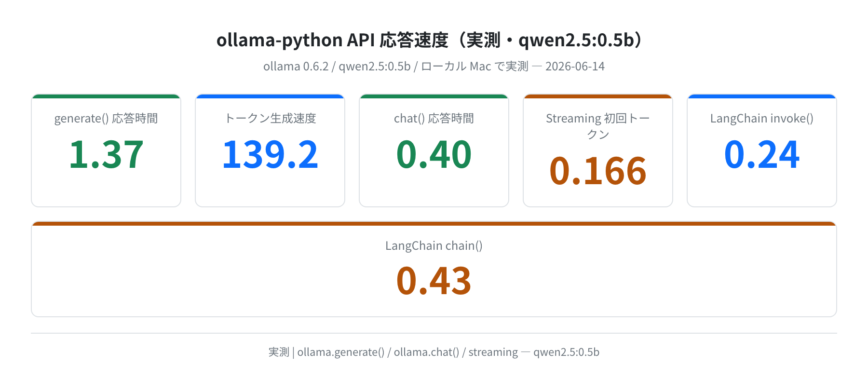
Task: Click the 'Streaming 初回トークン' card label
Action: coord(598,126)
